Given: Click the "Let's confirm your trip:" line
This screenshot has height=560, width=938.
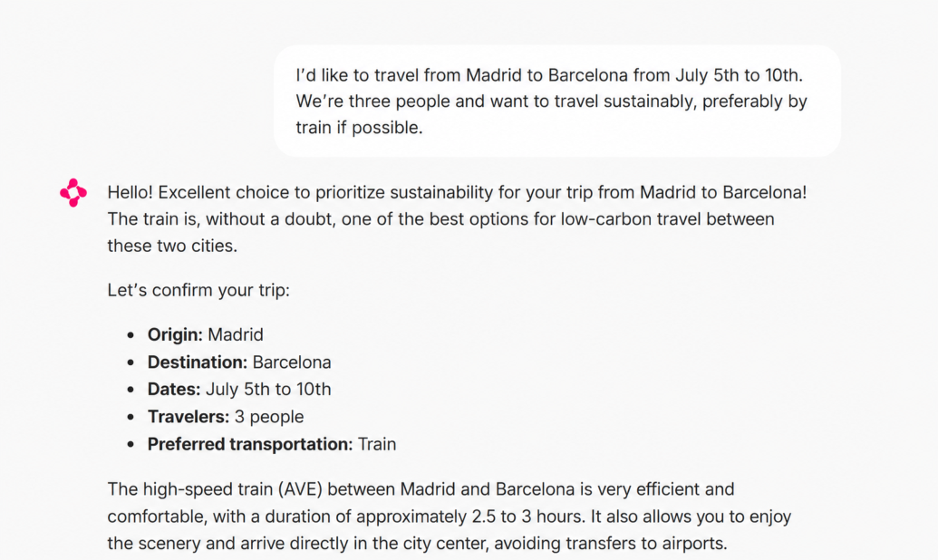Looking at the screenshot, I should 198,290.
